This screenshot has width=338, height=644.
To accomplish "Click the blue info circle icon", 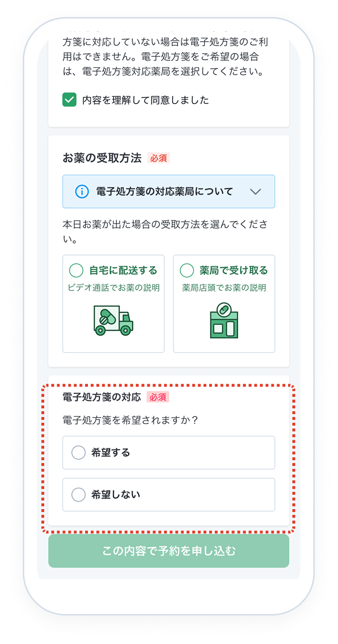I will (x=82, y=191).
